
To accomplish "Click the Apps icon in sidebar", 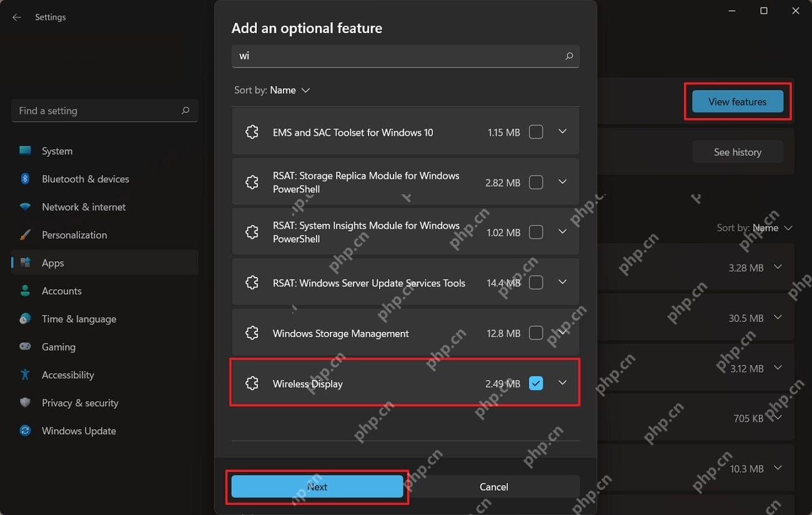I will pos(25,262).
